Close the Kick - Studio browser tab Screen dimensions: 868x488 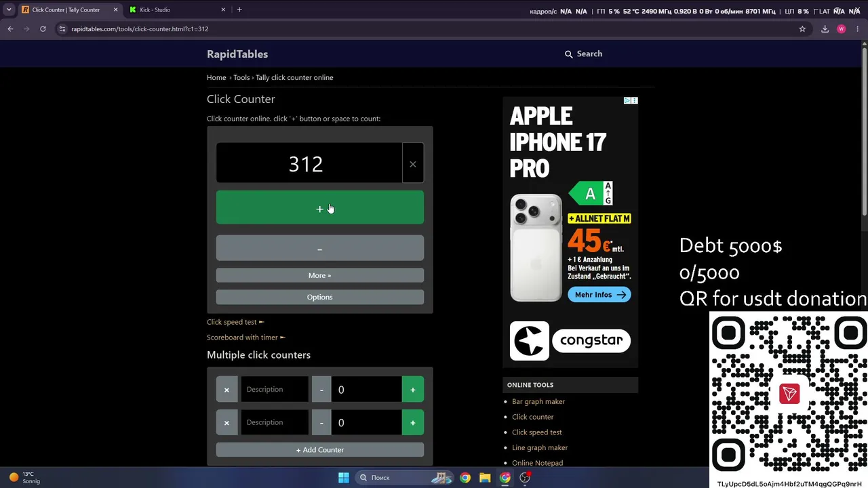point(223,9)
